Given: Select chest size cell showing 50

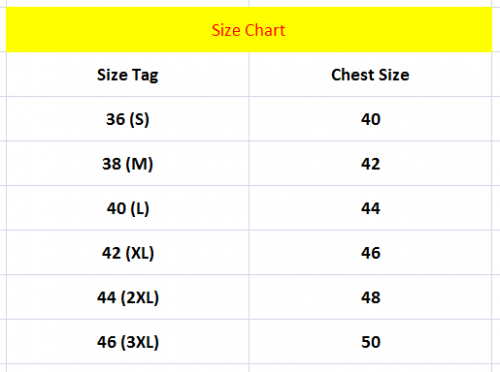Looking at the screenshot, I should [370, 342].
